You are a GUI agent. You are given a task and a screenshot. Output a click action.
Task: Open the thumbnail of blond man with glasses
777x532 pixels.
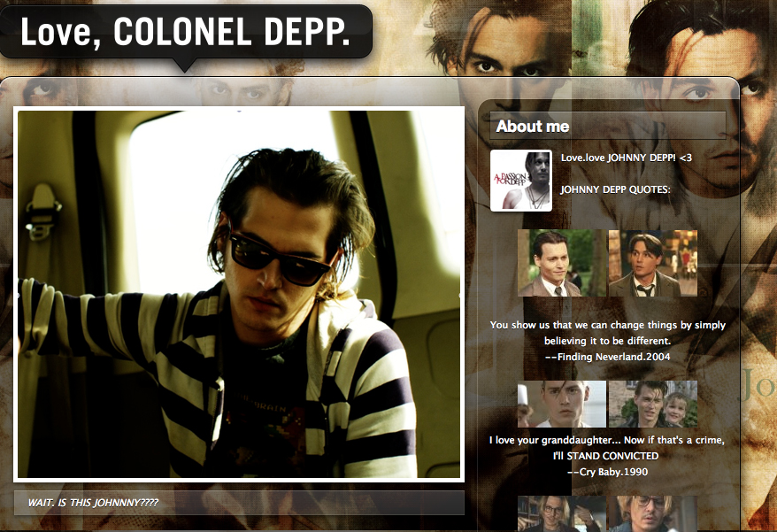coord(652,513)
